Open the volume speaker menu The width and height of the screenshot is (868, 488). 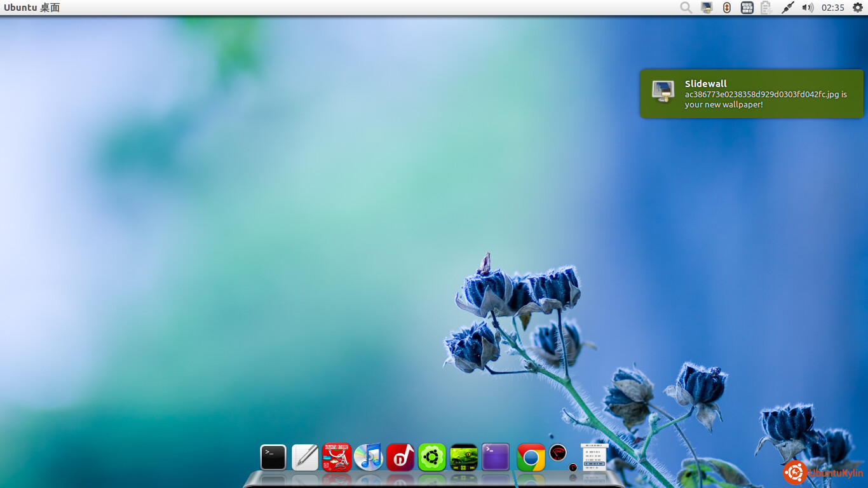point(808,8)
